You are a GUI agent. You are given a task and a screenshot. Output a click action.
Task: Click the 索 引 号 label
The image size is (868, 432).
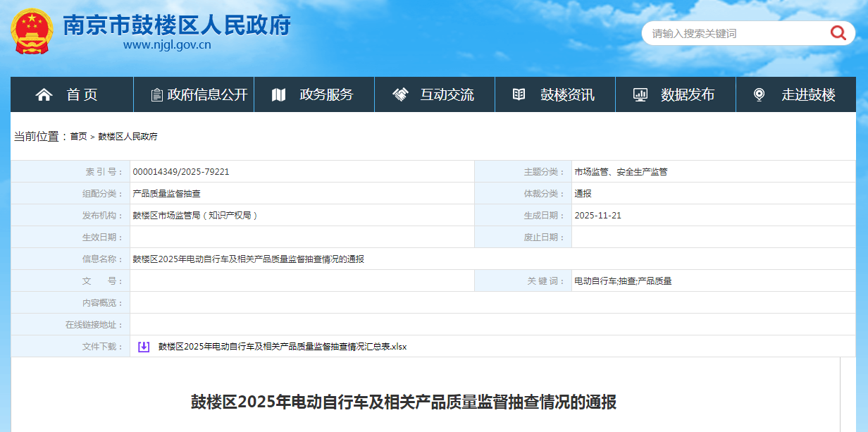pyautogui.click(x=104, y=172)
